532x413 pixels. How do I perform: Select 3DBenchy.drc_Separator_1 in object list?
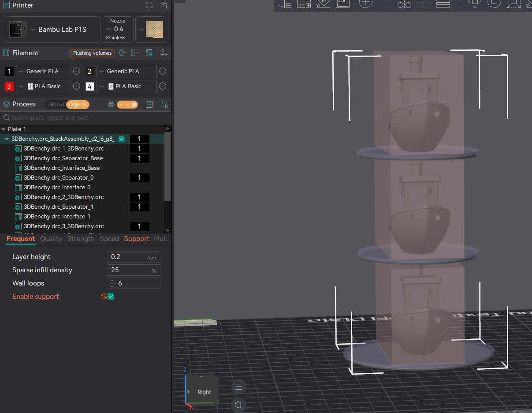click(58, 207)
